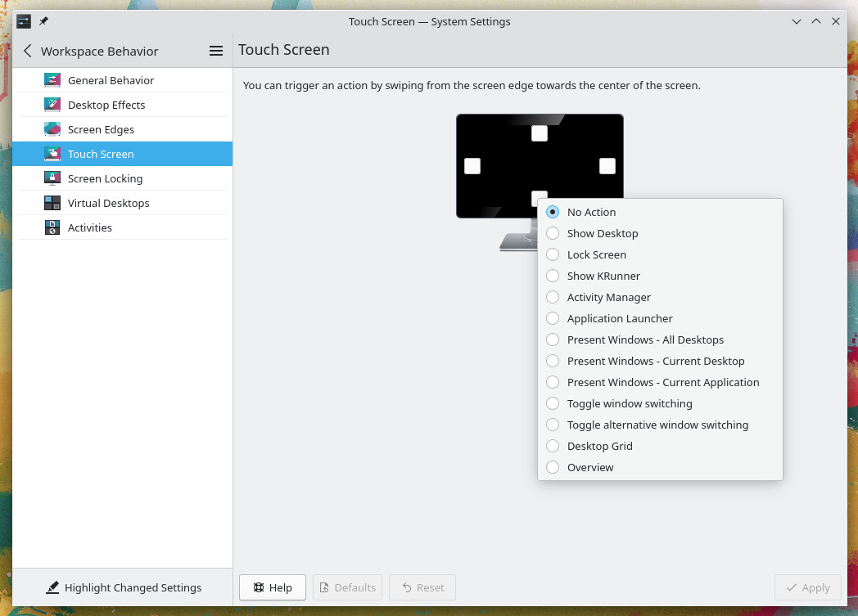The width and height of the screenshot is (858, 616).
Task: Open Screen Locking settings
Action: (x=123, y=178)
